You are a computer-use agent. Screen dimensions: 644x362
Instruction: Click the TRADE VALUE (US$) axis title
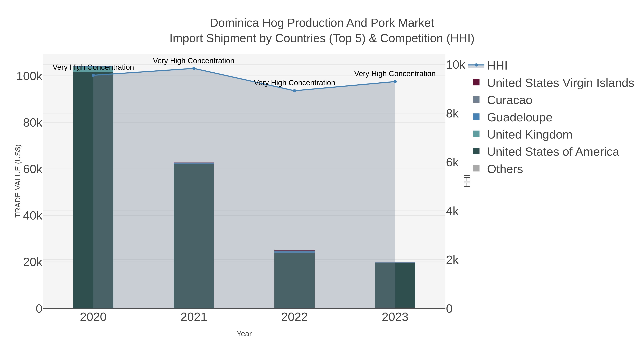pyautogui.click(x=18, y=181)
